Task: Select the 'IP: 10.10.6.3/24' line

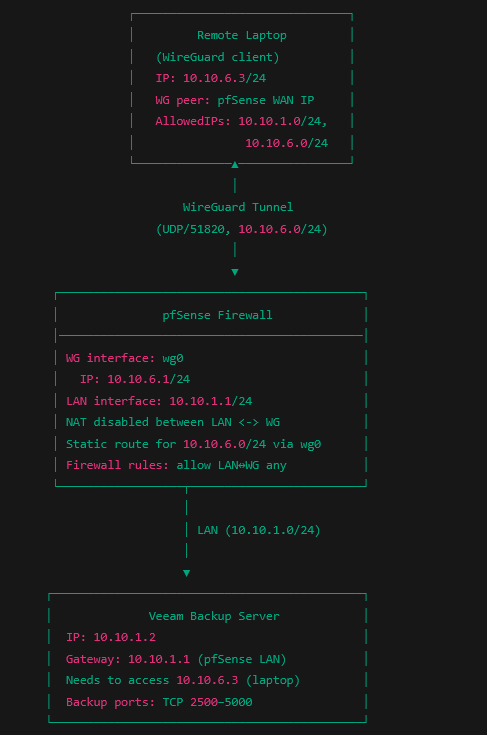Action: click(210, 78)
